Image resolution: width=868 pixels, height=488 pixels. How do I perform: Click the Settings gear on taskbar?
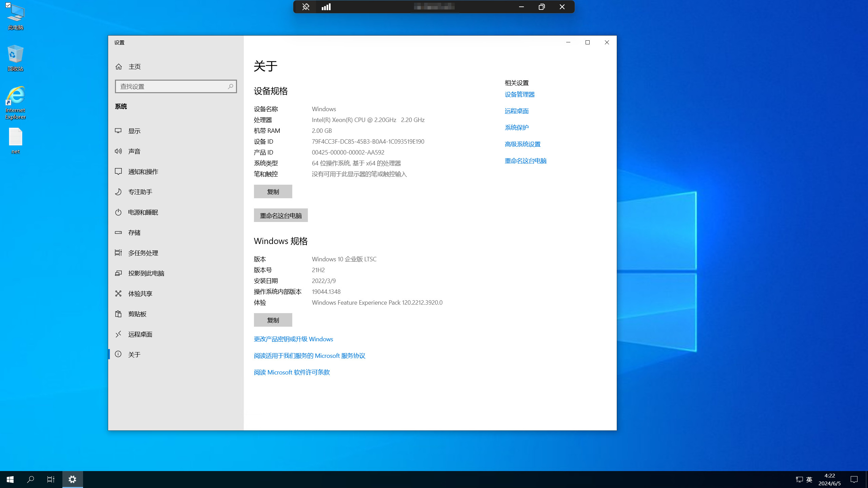pyautogui.click(x=73, y=480)
